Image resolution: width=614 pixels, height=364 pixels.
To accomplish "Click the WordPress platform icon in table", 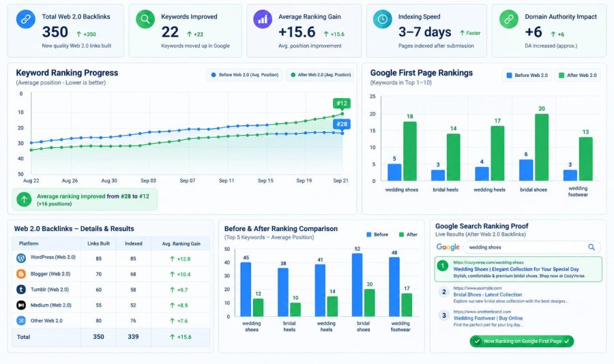I will [21, 258].
